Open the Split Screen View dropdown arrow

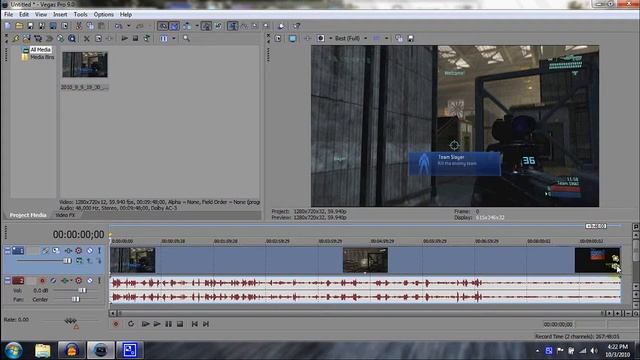click(x=331, y=38)
